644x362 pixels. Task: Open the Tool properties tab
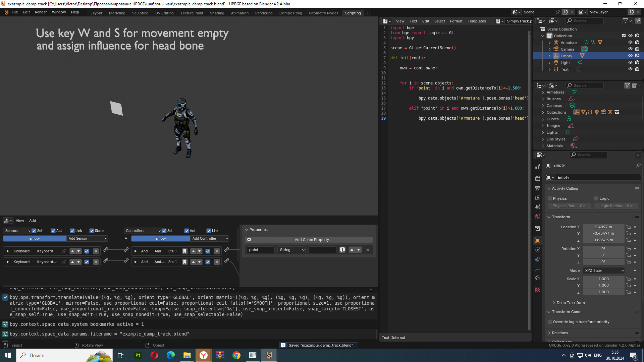(538, 167)
